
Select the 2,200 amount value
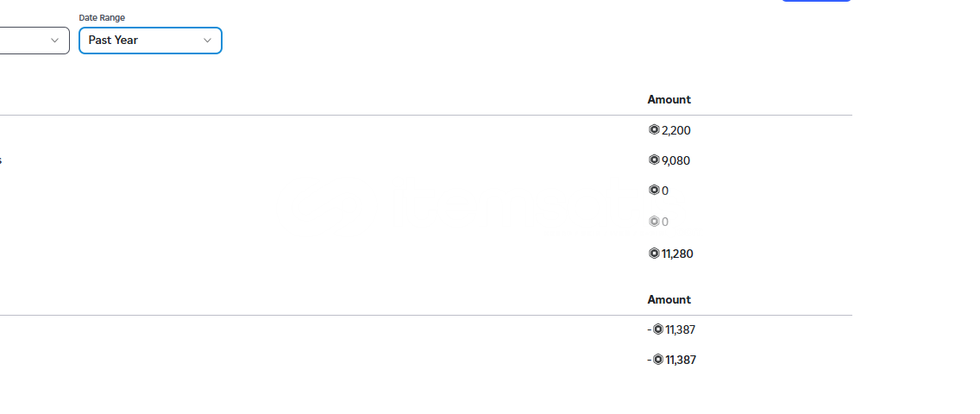[676, 130]
